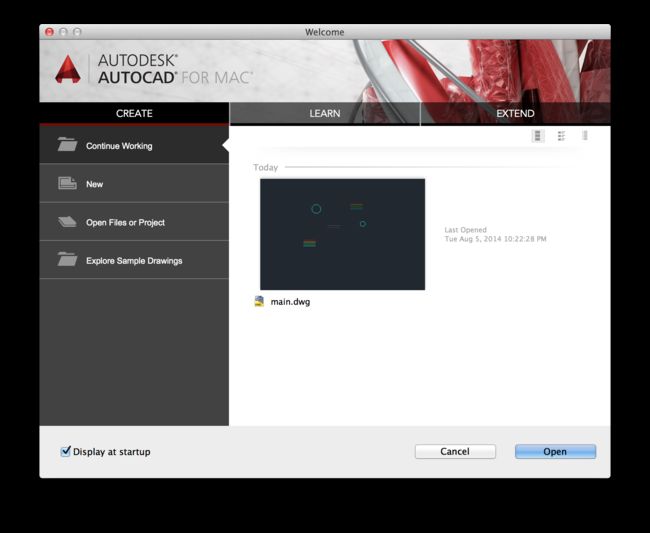The width and height of the screenshot is (650, 533).
Task: Open the CREATE tab
Action: pyautogui.click(x=134, y=114)
